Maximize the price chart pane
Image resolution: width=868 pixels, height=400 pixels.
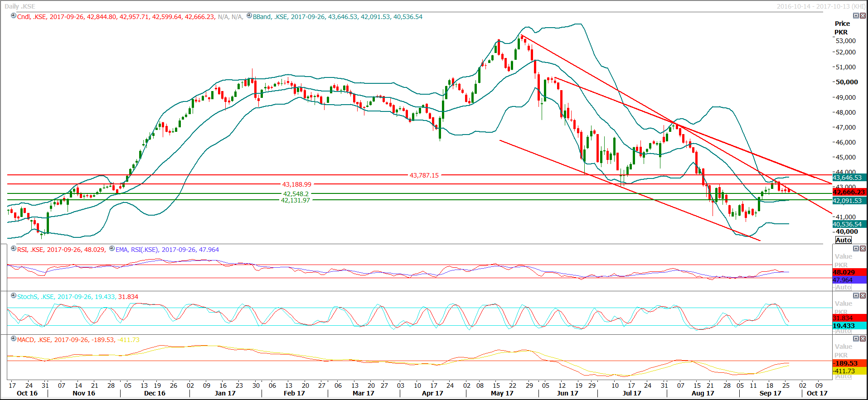point(856,16)
